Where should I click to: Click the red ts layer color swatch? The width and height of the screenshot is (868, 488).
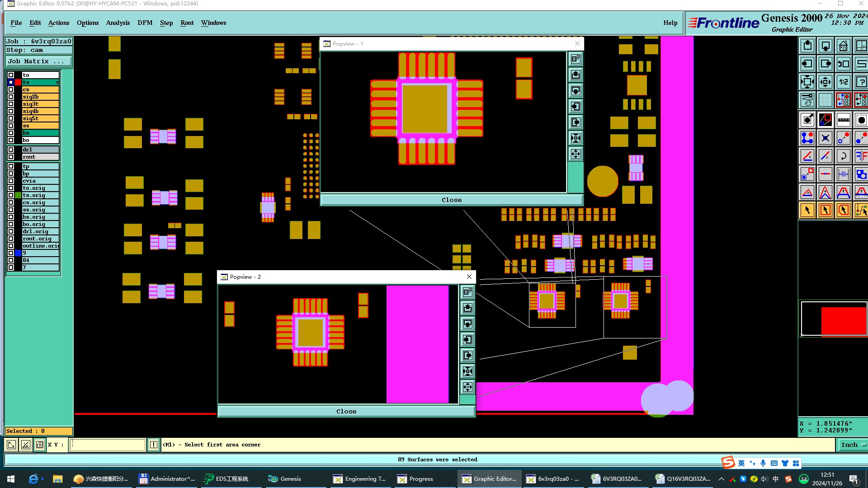(x=18, y=82)
